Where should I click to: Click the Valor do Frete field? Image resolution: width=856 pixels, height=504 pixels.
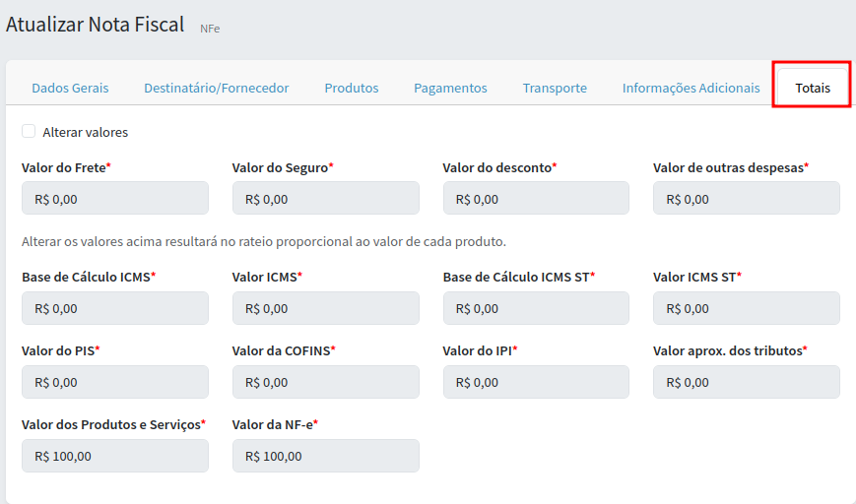click(115, 198)
